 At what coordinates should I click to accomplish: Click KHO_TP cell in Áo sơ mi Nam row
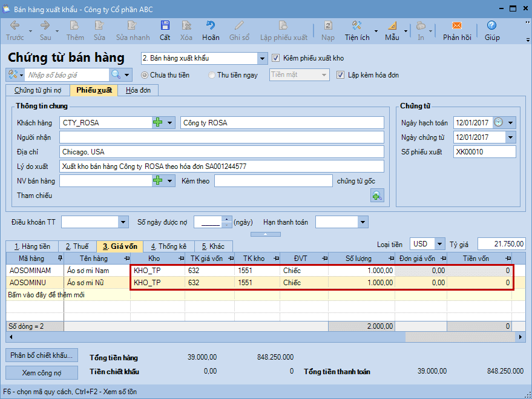158,271
